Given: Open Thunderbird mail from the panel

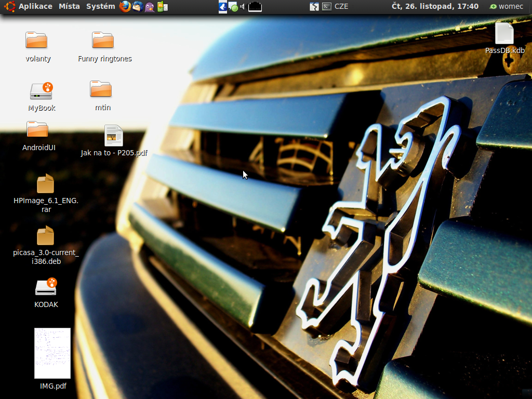Looking at the screenshot, I should tap(137, 7).
